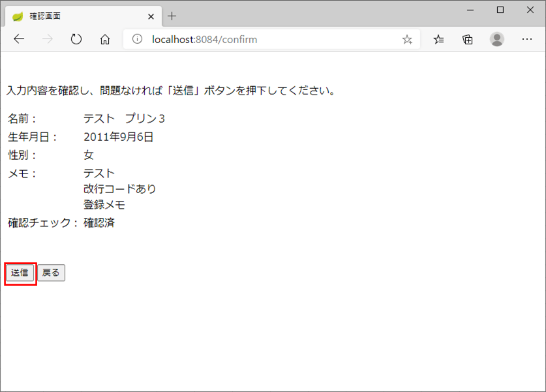Open the browser home page

(x=105, y=39)
